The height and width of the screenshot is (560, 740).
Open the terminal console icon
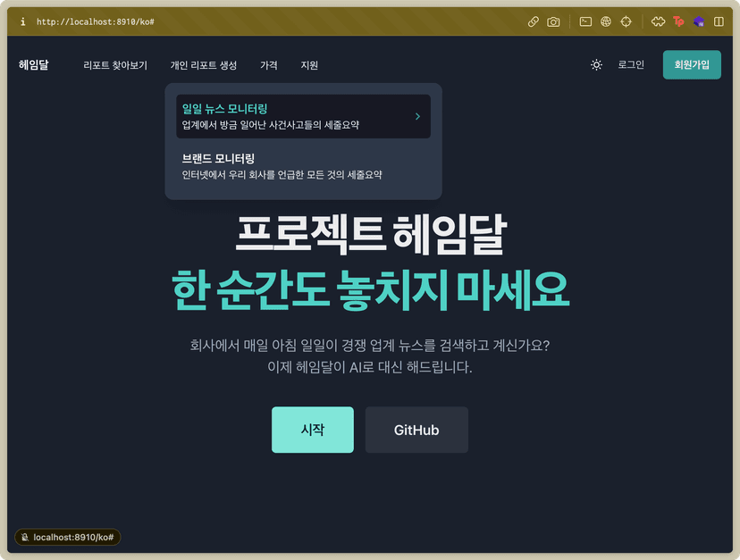pos(585,21)
